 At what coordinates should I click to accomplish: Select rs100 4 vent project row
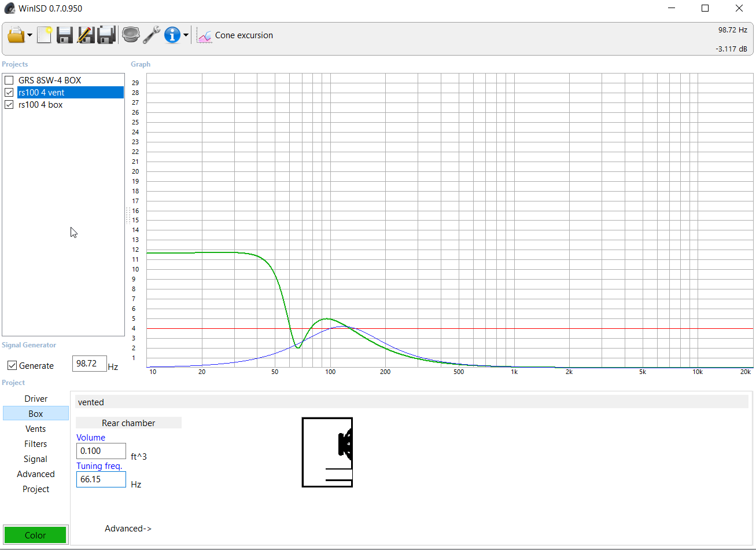[x=70, y=93]
